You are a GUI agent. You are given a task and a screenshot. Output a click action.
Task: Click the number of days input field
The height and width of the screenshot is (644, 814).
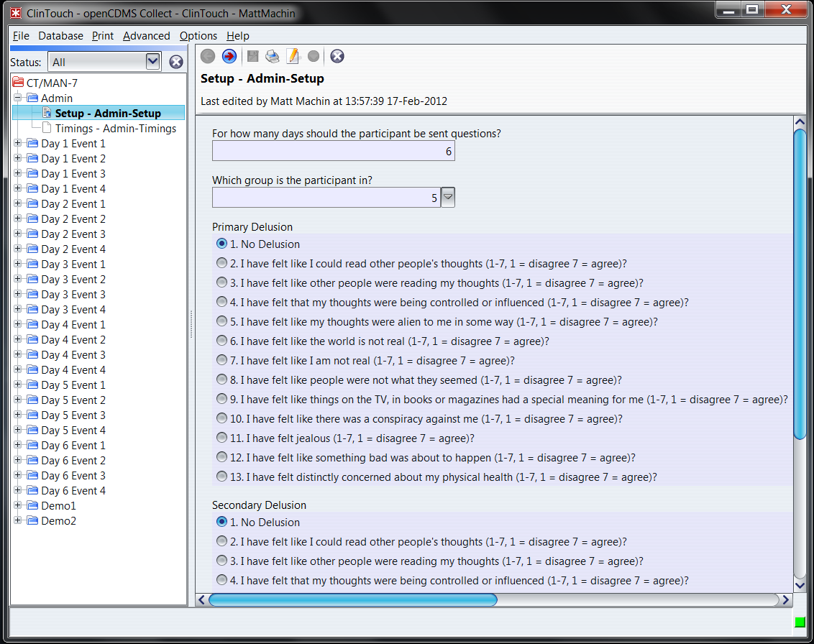tap(333, 152)
